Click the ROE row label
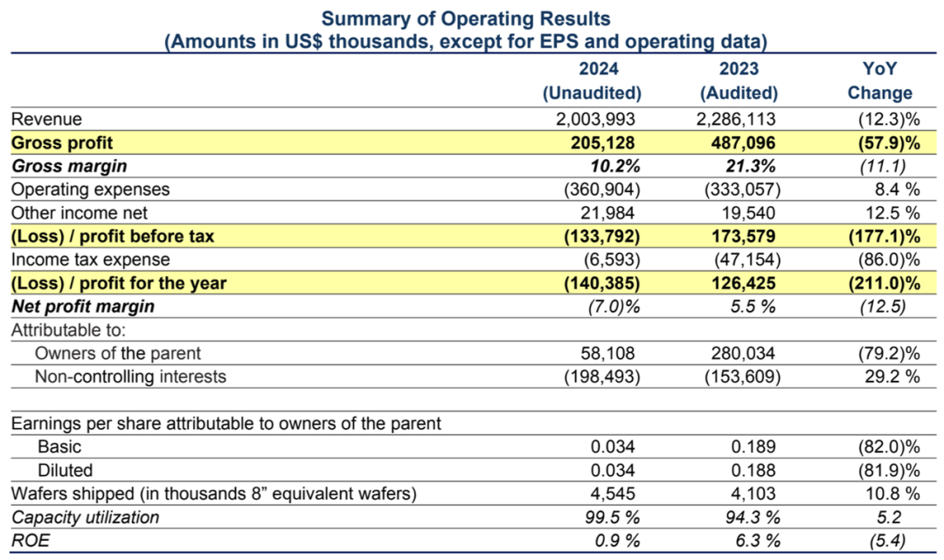This screenshot has height=560, width=944. point(31,541)
